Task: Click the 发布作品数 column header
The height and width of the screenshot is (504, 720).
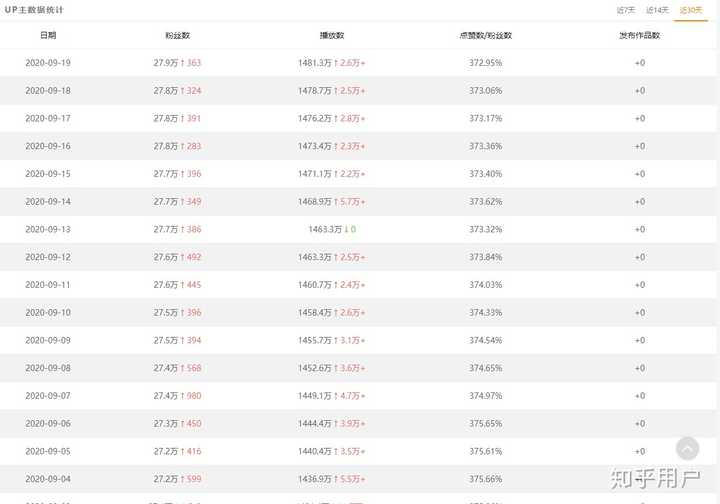Action: coord(639,35)
